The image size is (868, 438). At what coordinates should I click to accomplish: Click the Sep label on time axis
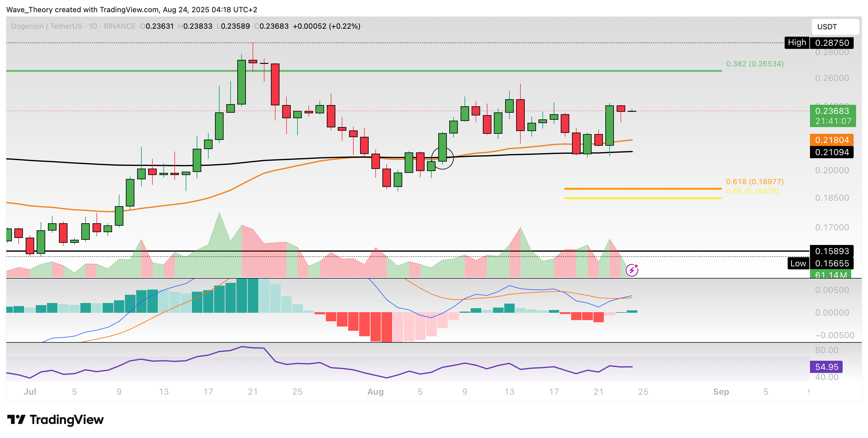[x=721, y=392]
